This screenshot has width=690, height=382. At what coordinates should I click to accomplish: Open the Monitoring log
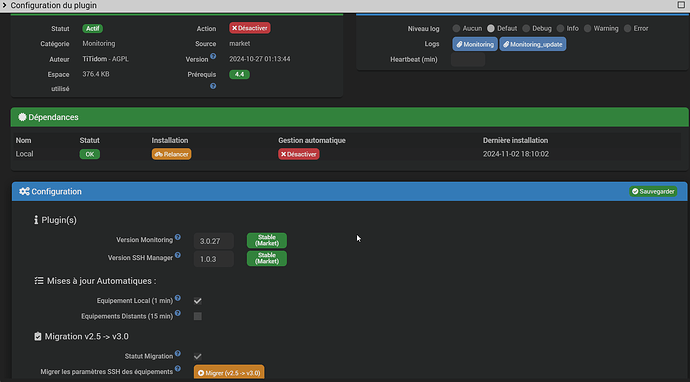tap(475, 44)
